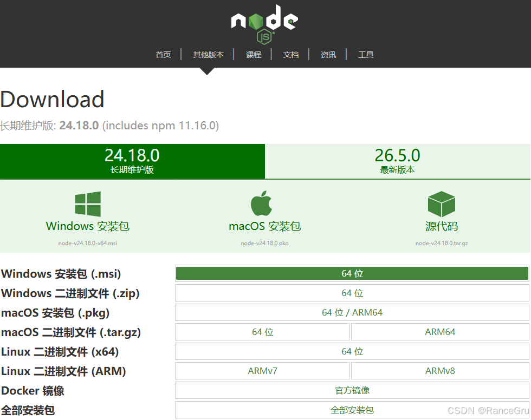Download Linux x64 64 位 binary

tap(352, 351)
